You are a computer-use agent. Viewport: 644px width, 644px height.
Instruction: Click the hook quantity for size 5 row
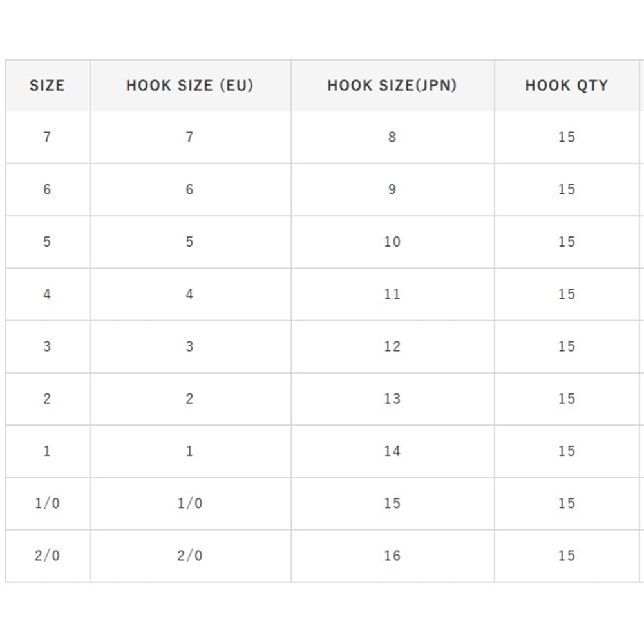566,241
